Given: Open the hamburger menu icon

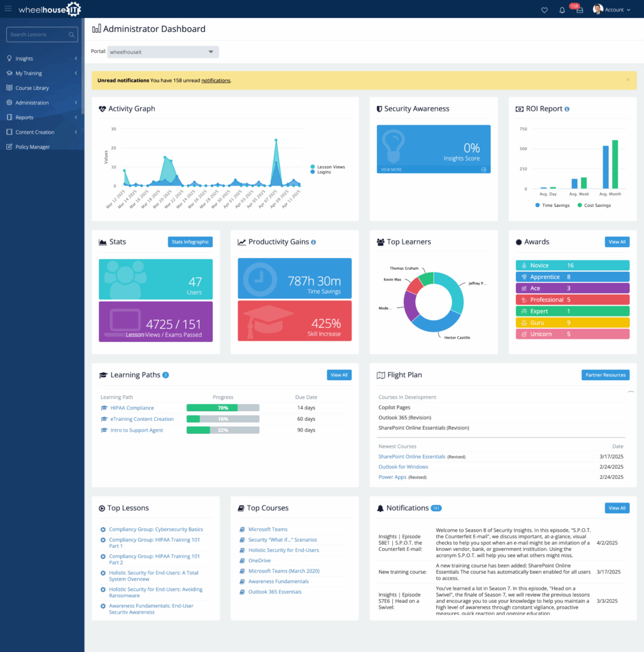Looking at the screenshot, I should coord(8,8).
